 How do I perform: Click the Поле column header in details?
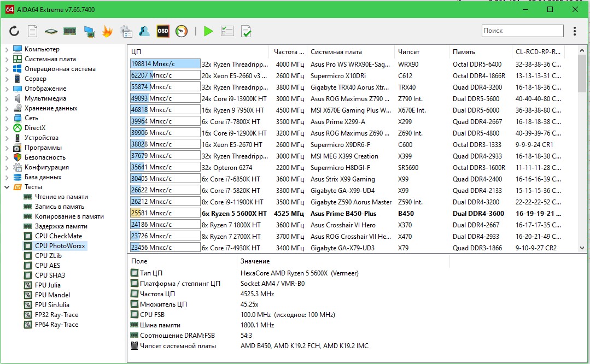[x=183, y=261]
